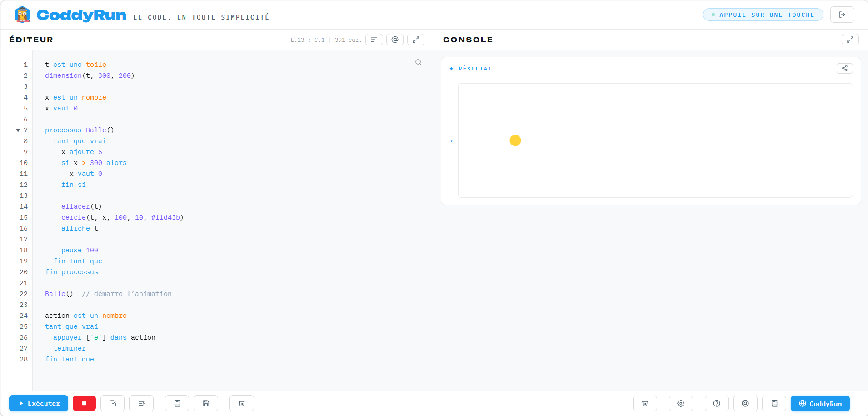The image size is (868, 416).
Task: Click the RÉSULTAT section label
Action: [475, 69]
